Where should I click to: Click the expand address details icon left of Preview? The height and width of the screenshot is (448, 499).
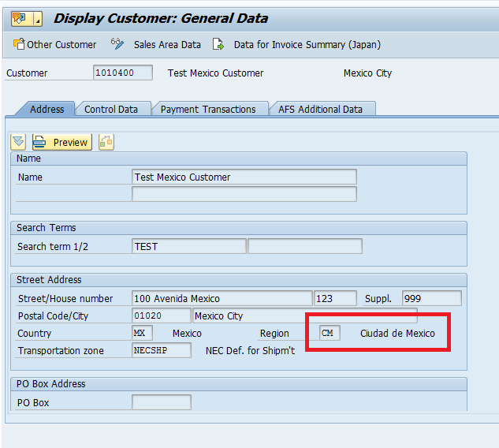tap(18, 142)
